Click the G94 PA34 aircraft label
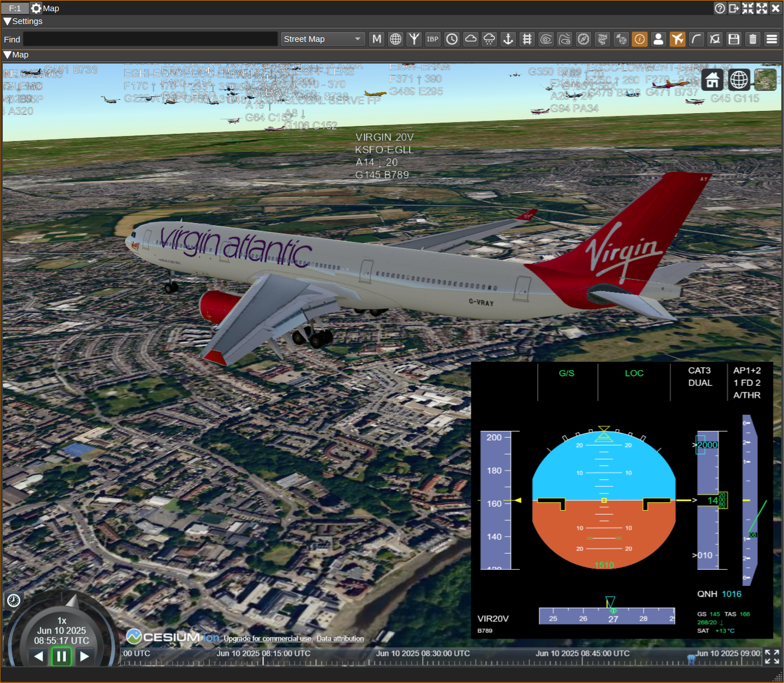The height and width of the screenshot is (683, 784). pos(574,109)
